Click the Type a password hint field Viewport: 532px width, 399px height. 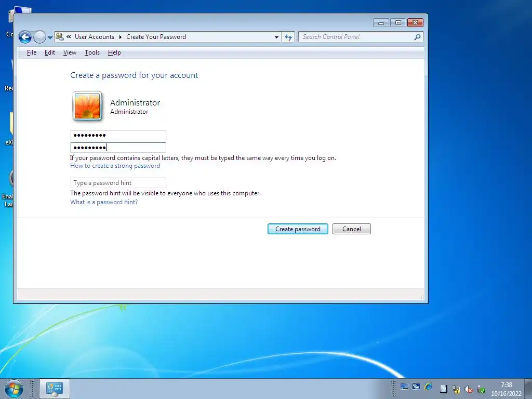[118, 183]
